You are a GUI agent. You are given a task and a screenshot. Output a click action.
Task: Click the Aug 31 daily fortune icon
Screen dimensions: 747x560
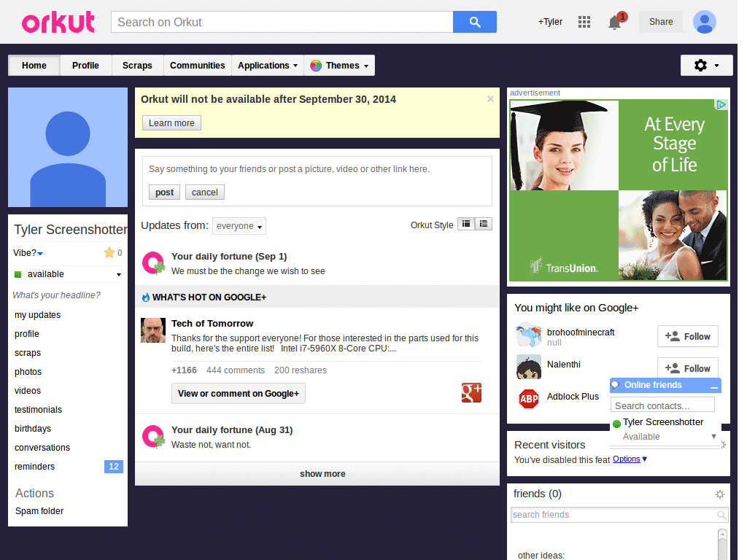pos(153,437)
